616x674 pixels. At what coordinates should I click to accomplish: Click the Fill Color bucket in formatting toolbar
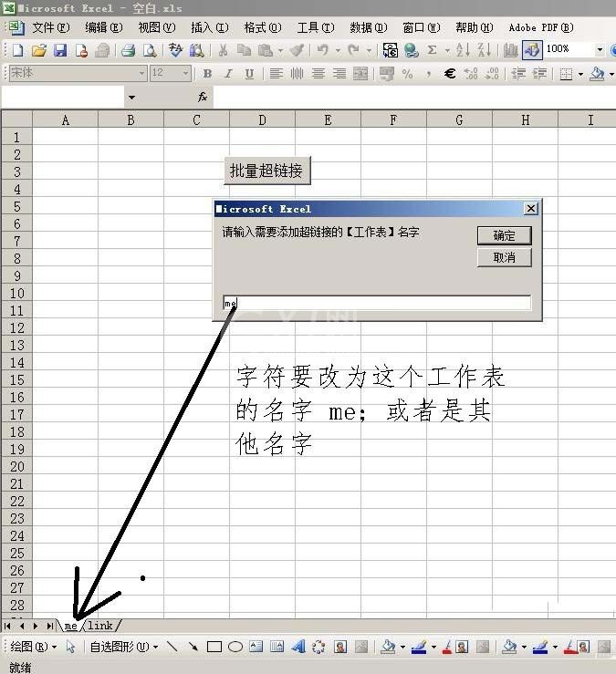(597, 74)
